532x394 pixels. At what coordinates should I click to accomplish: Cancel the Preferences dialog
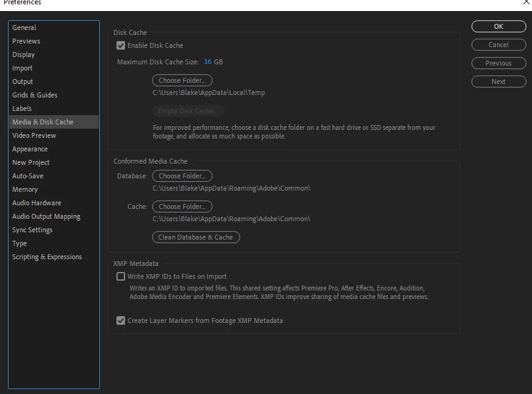tap(498, 45)
